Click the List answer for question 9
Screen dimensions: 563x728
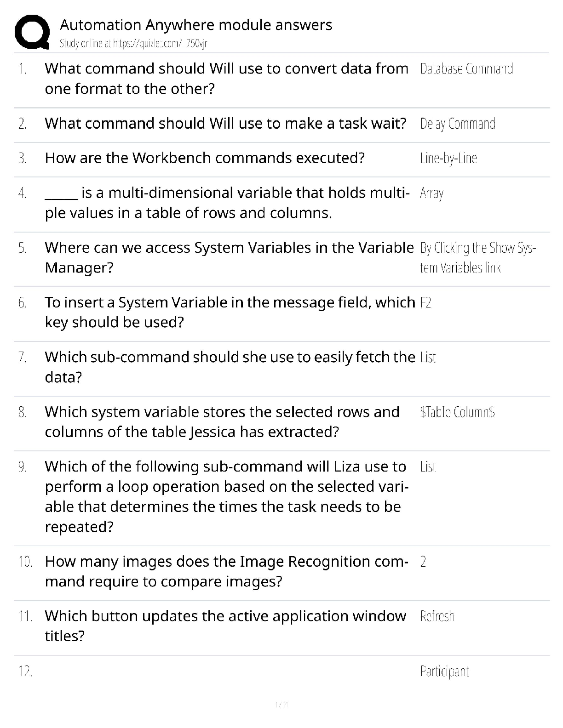point(428,466)
